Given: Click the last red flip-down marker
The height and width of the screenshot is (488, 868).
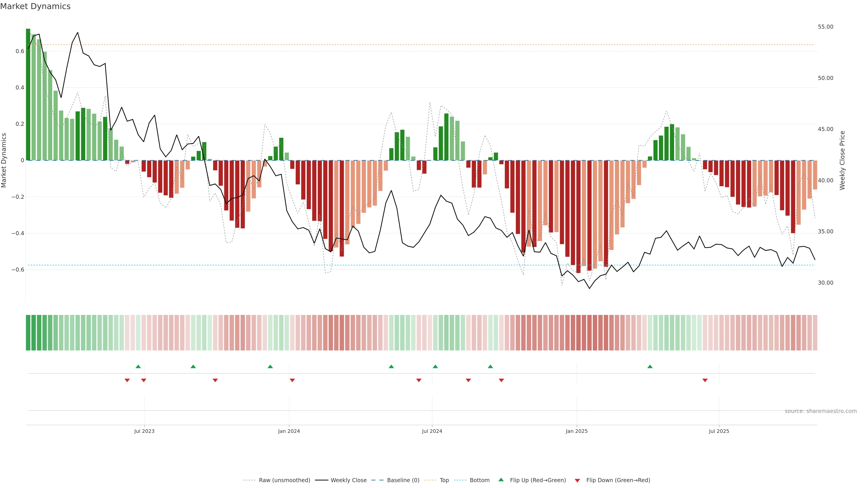Looking at the screenshot, I should tap(705, 380).
